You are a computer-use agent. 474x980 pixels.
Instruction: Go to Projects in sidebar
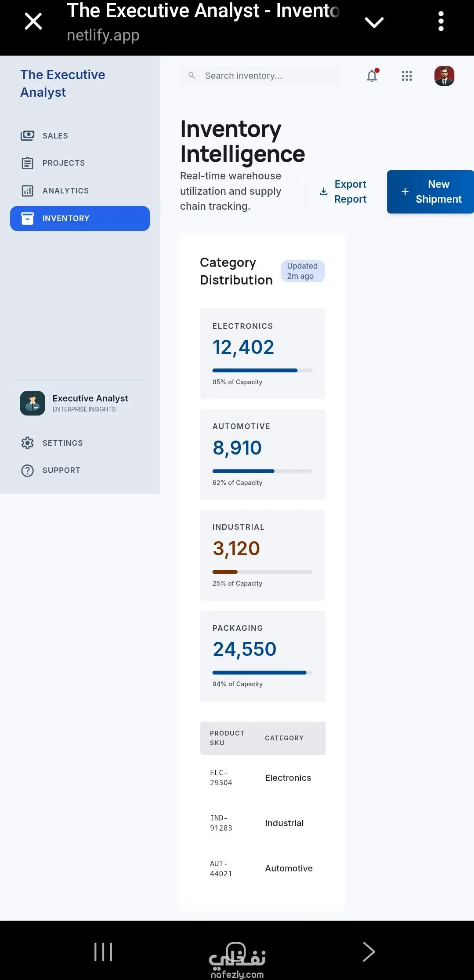point(63,163)
